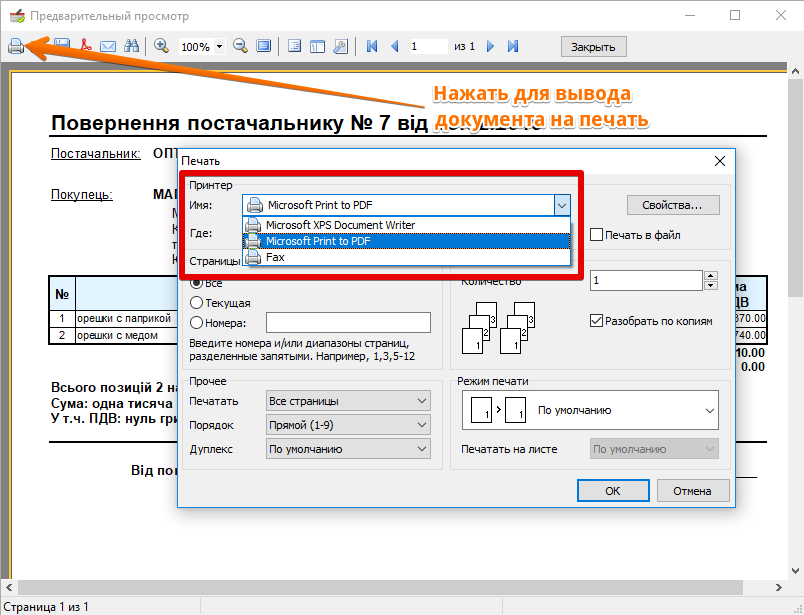Click the OK button
This screenshot has height=615, width=804.
tap(613, 491)
